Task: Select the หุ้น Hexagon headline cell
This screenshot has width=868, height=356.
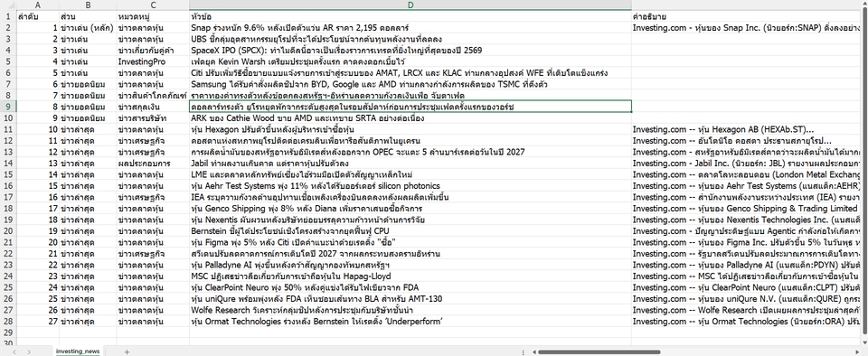Action: pos(410,129)
